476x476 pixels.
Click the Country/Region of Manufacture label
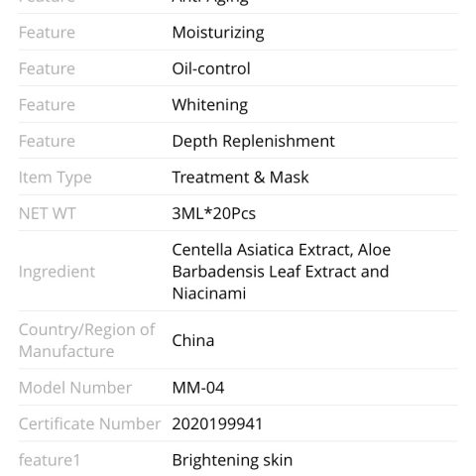(x=86, y=340)
